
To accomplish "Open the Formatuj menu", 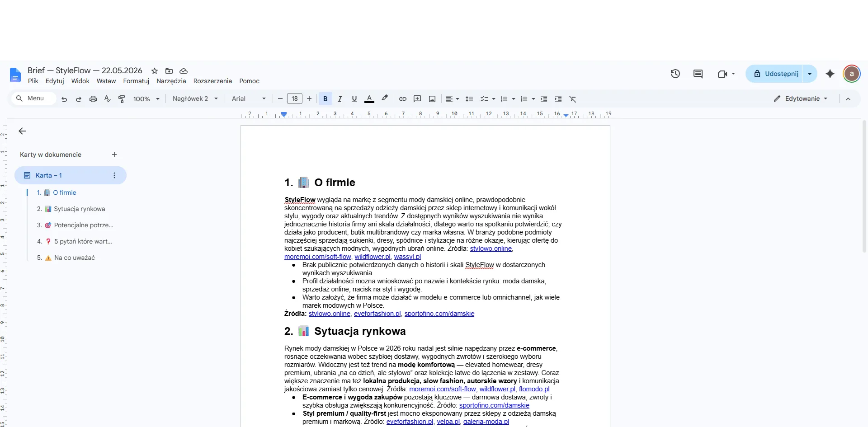I will click(136, 81).
